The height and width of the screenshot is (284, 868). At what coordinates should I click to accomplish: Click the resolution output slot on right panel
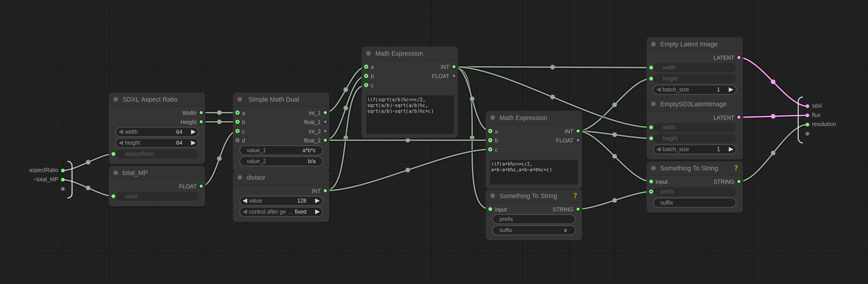coord(807,125)
